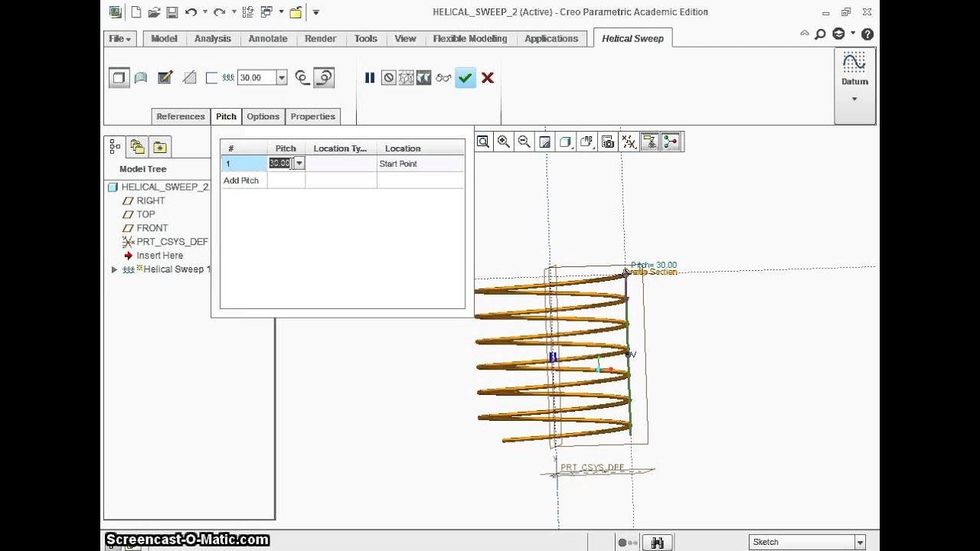The image size is (980, 551).
Task: Click the Zoom Out icon
Action: click(524, 142)
